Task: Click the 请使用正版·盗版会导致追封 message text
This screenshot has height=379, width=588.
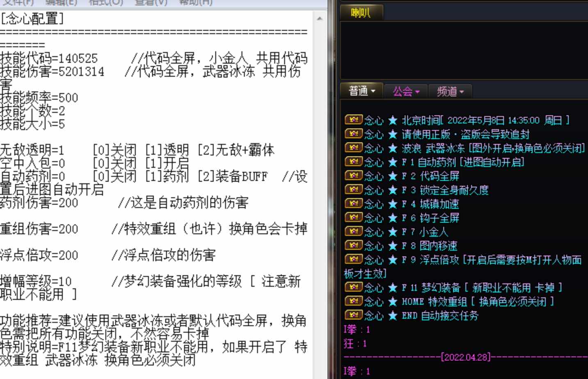Action: 465,134
